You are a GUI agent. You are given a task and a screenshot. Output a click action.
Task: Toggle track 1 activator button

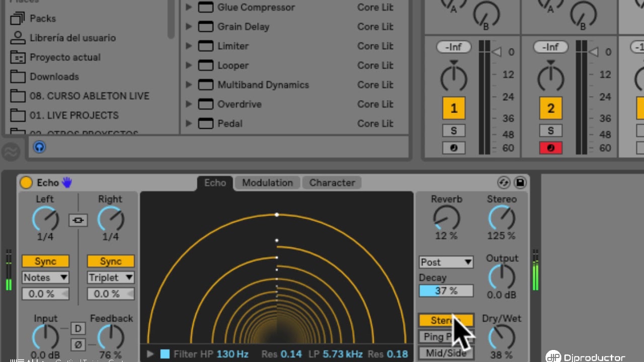pos(454,108)
